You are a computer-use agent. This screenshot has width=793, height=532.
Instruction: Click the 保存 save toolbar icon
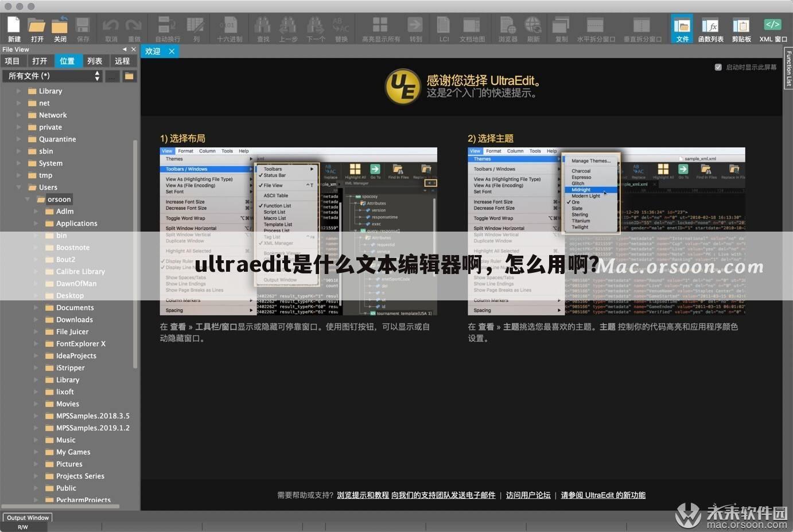click(83, 29)
